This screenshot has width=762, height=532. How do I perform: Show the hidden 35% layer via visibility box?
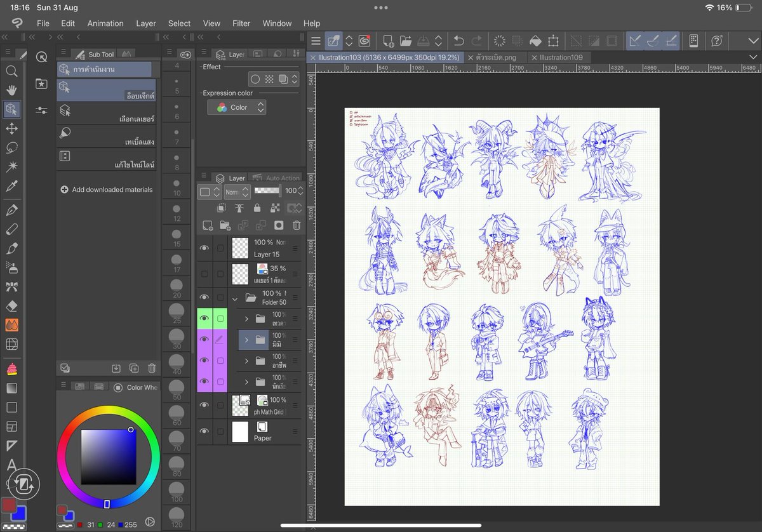(204, 274)
